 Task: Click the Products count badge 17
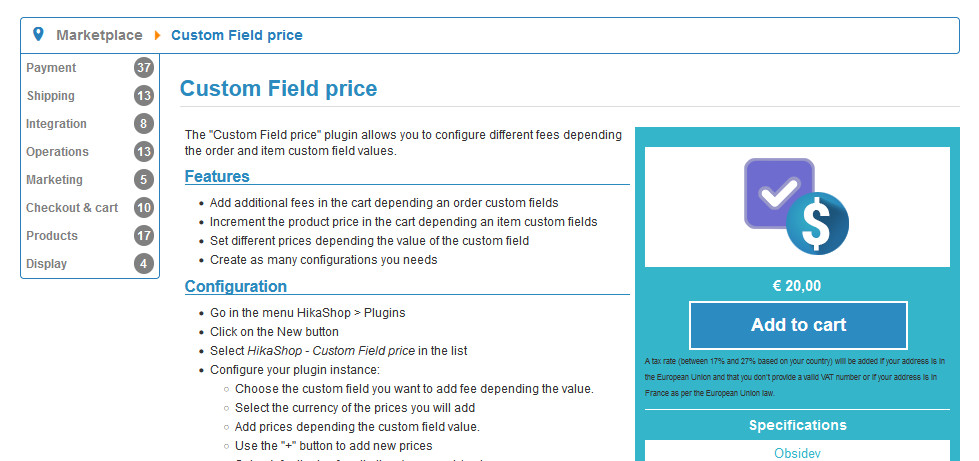[x=144, y=235]
